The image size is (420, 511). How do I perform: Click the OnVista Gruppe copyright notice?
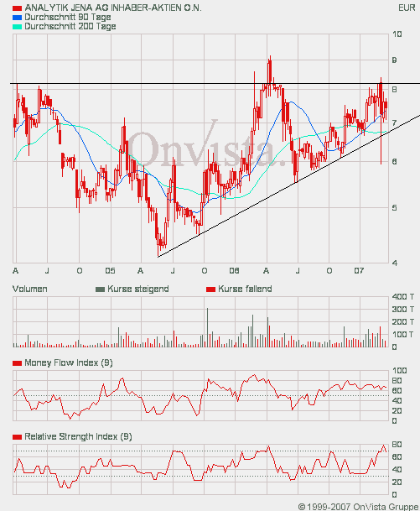coord(358,507)
